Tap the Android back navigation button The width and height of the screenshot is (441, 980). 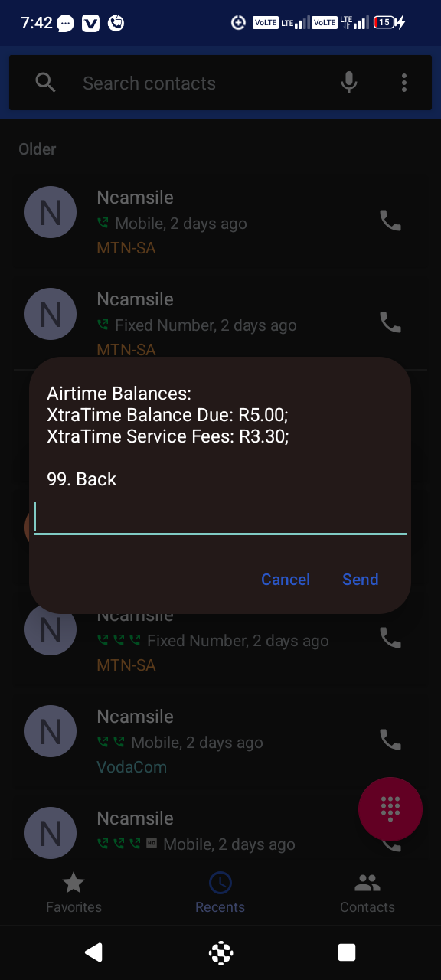pos(93,952)
